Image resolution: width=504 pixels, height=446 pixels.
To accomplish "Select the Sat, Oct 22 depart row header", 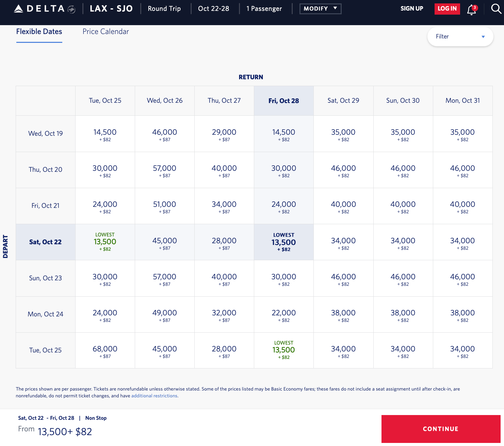I will 45,242.
